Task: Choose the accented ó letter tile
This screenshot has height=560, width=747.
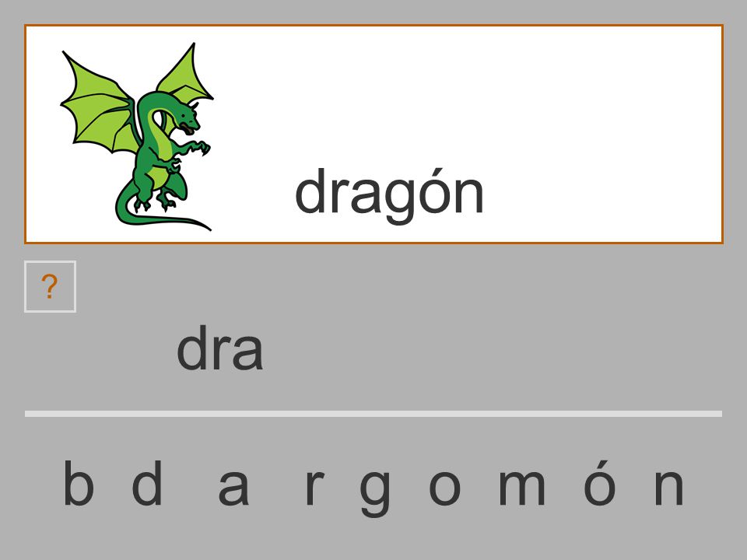Action: (600, 483)
